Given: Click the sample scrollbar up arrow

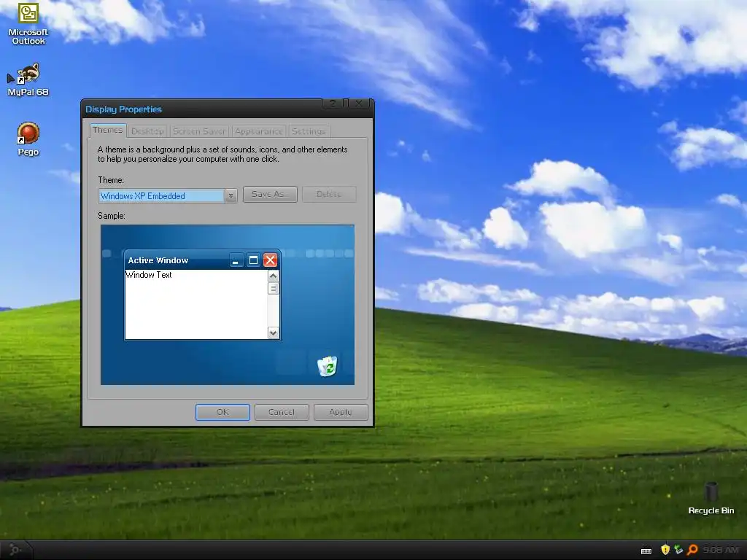Looking at the screenshot, I should [273, 276].
